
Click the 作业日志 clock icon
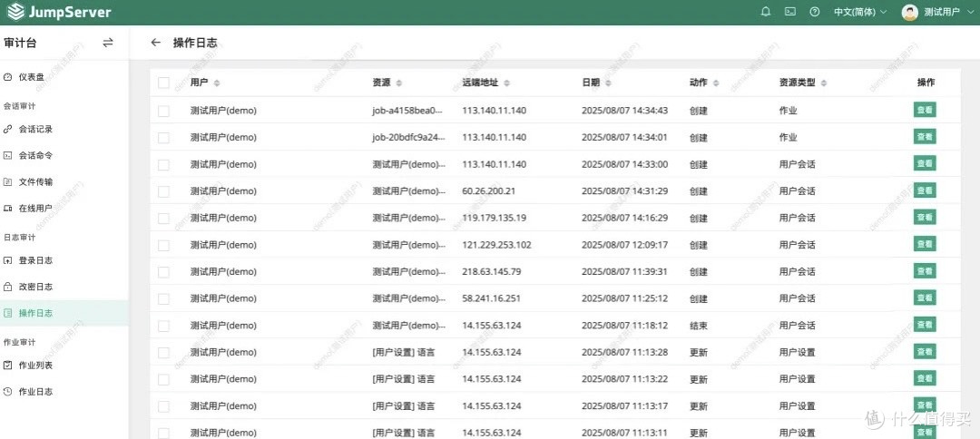(x=7, y=392)
